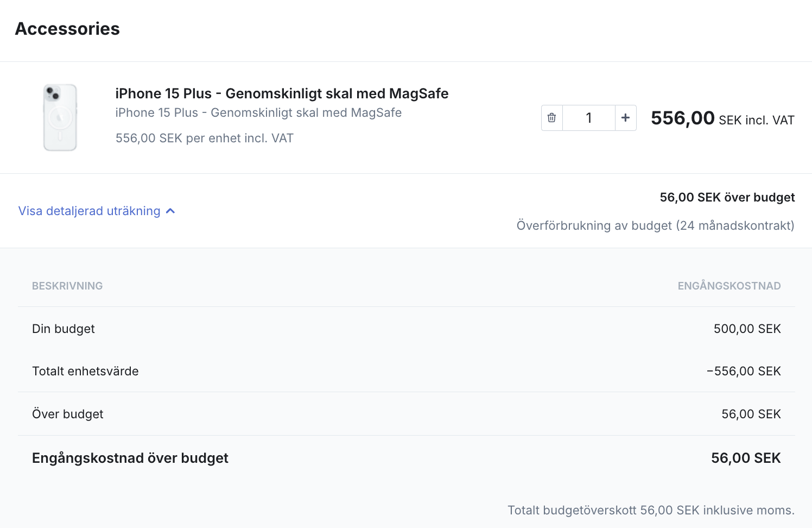Screen dimensions: 812x528
Task: Select the 'Din budget' row label
Action: click(64, 329)
